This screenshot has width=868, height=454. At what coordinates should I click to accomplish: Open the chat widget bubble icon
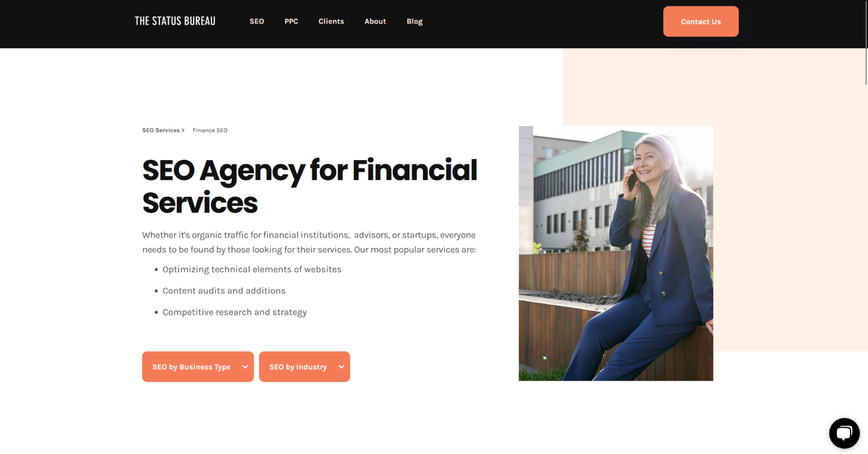pyautogui.click(x=844, y=433)
